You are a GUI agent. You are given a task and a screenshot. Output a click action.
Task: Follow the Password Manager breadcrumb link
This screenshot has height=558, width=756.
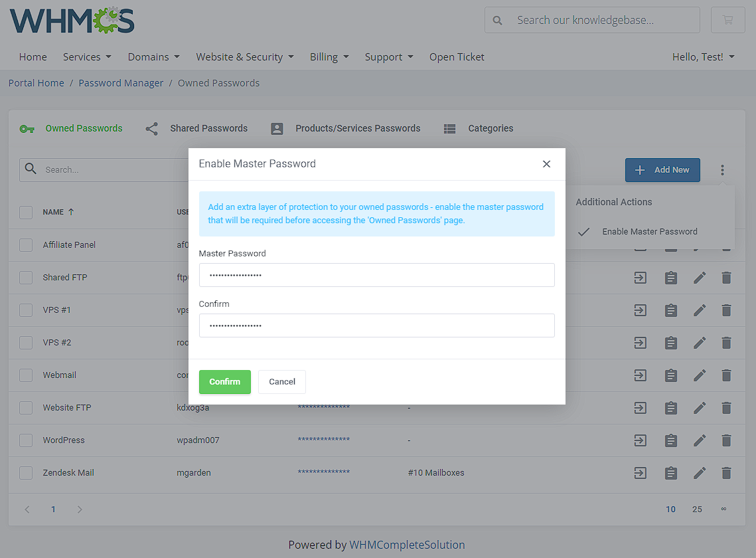[121, 83]
